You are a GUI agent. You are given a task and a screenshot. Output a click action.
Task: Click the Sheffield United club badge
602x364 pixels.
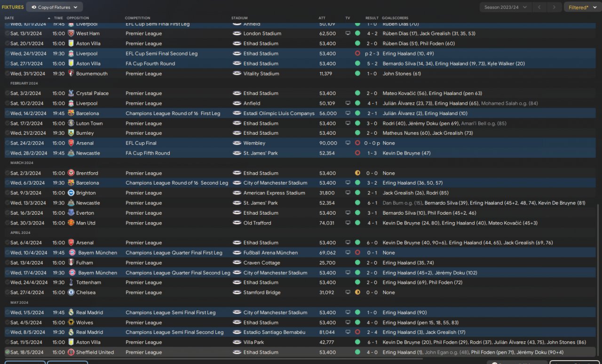click(71, 352)
